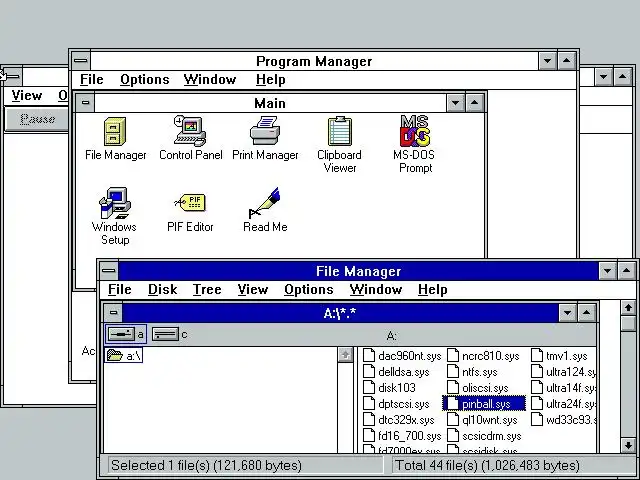Open View menu in the background window

[x=27, y=96]
